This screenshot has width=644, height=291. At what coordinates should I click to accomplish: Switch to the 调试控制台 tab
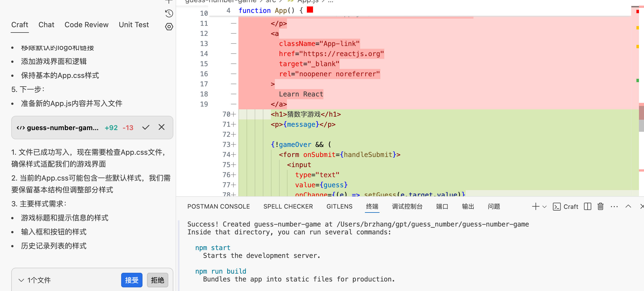(x=407, y=207)
